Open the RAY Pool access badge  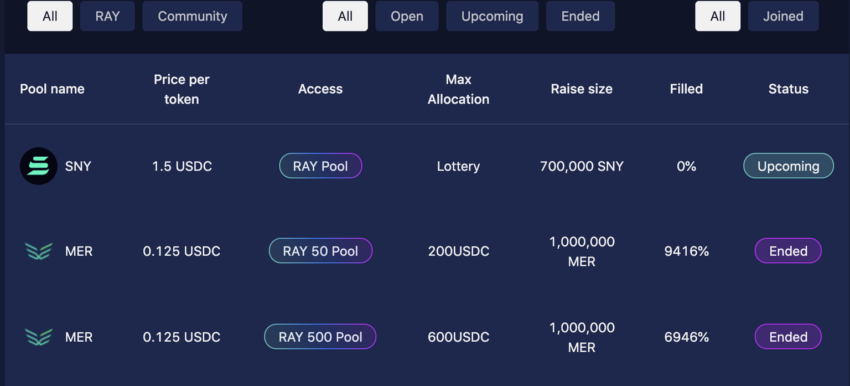click(320, 166)
